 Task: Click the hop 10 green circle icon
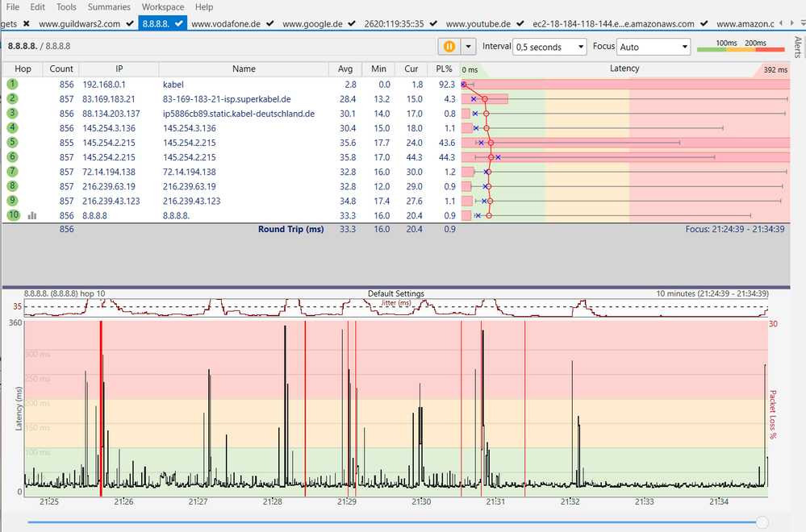pyautogui.click(x=13, y=216)
